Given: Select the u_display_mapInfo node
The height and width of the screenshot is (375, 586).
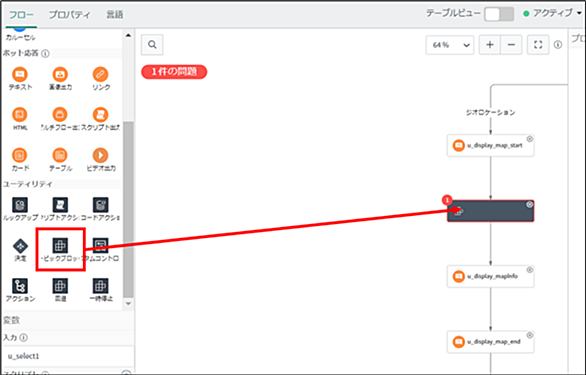Looking at the screenshot, I should pos(490,276).
